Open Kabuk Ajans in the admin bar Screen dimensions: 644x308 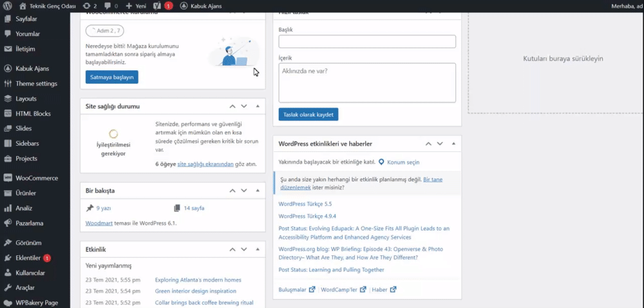(202, 6)
